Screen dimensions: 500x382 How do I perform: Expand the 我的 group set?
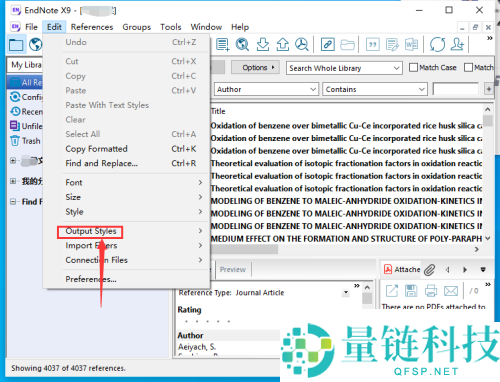pyautogui.click(x=13, y=181)
